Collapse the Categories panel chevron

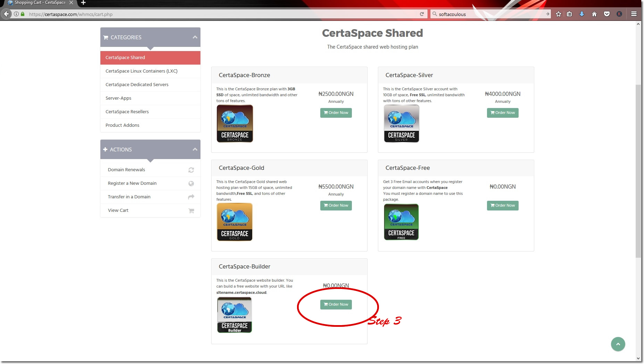pos(195,37)
